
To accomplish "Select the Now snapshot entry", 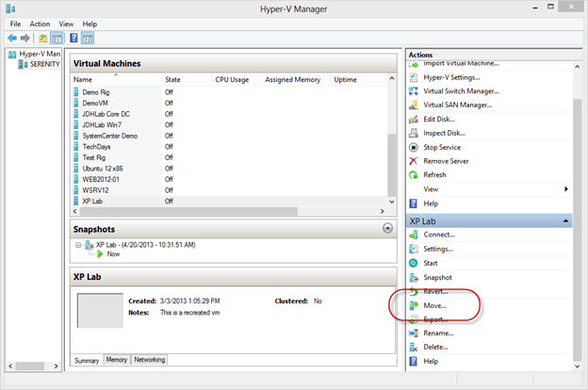I will [113, 254].
